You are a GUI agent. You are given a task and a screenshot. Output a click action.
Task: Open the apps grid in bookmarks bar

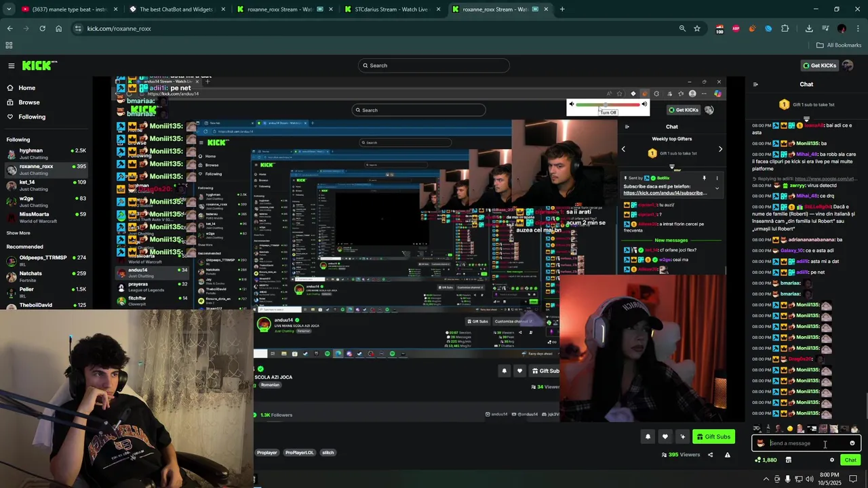tap(9, 45)
